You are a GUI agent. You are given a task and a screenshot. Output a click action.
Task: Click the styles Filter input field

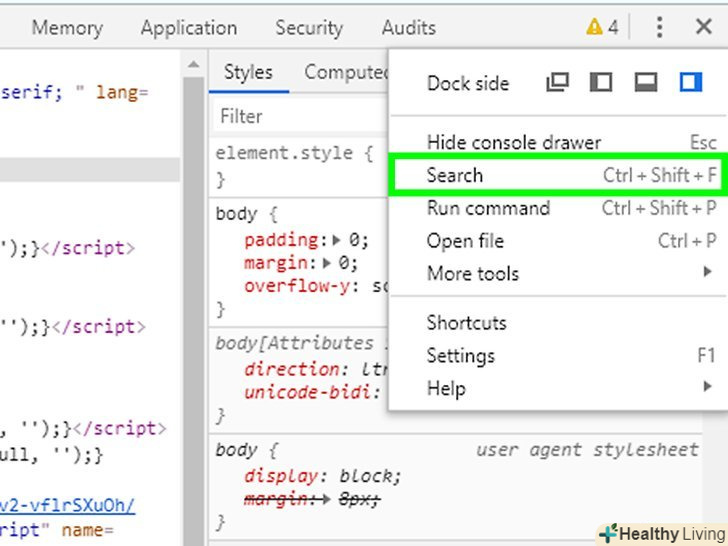tap(300, 116)
